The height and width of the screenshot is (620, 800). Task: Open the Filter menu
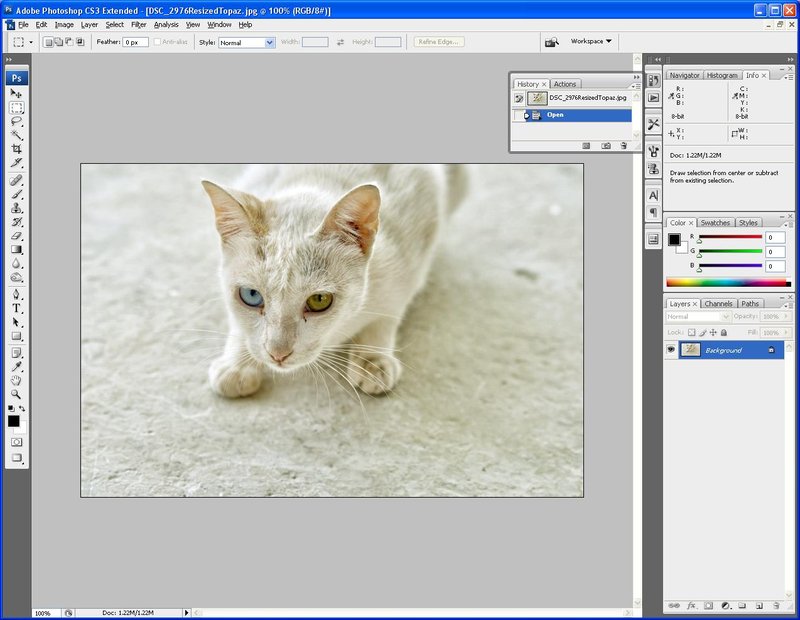[x=138, y=24]
